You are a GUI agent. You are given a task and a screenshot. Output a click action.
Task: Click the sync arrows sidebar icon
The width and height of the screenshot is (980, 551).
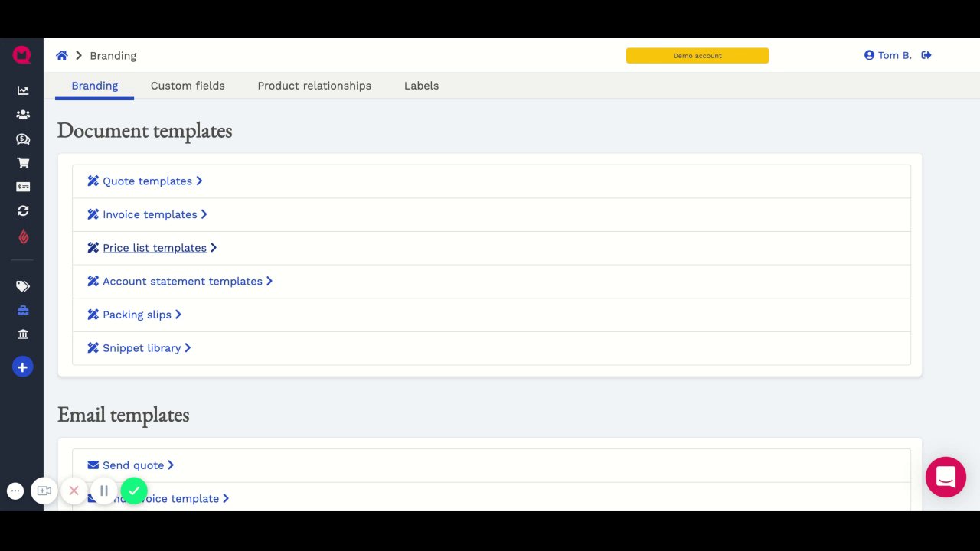[x=23, y=210]
